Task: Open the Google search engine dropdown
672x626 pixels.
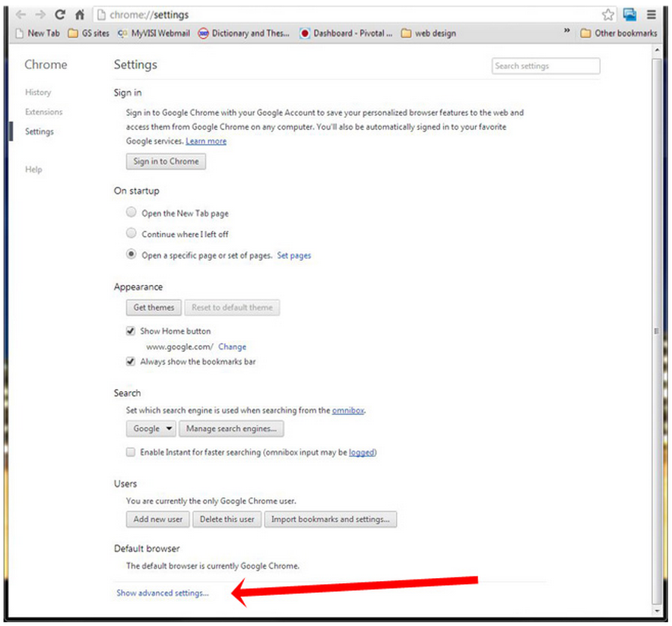Action: tap(151, 428)
